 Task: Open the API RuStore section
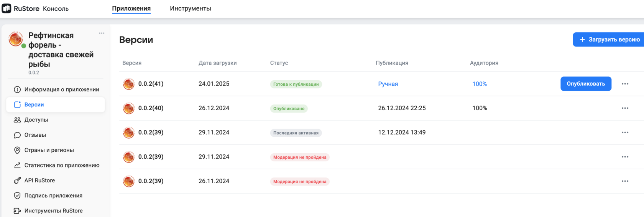(x=56, y=181)
